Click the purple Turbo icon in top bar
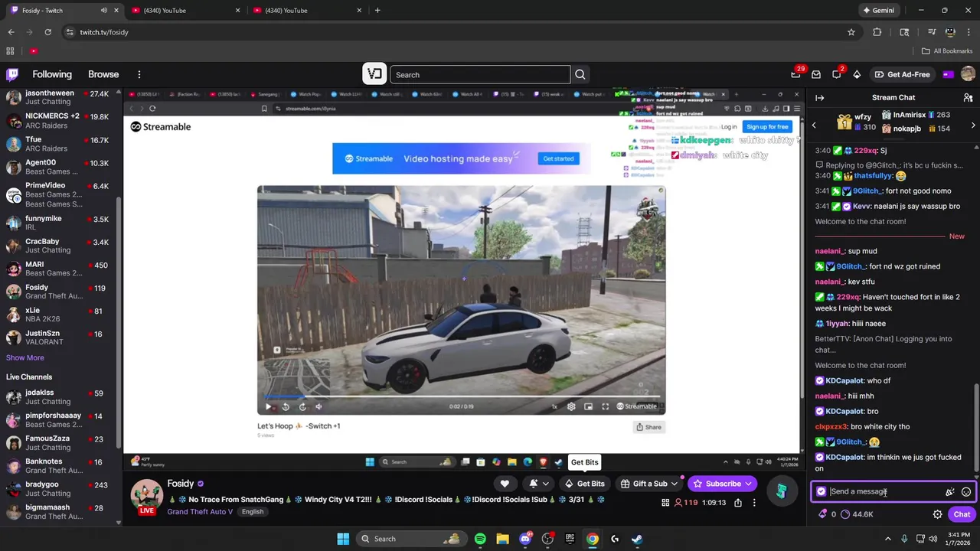This screenshot has width=980, height=551. 948,74
